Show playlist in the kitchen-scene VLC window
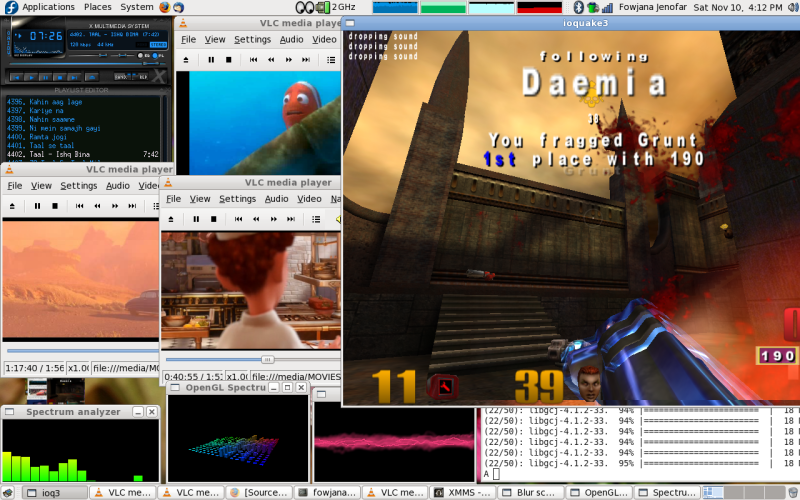Image resolution: width=800 pixels, height=500 pixels. click(316, 219)
